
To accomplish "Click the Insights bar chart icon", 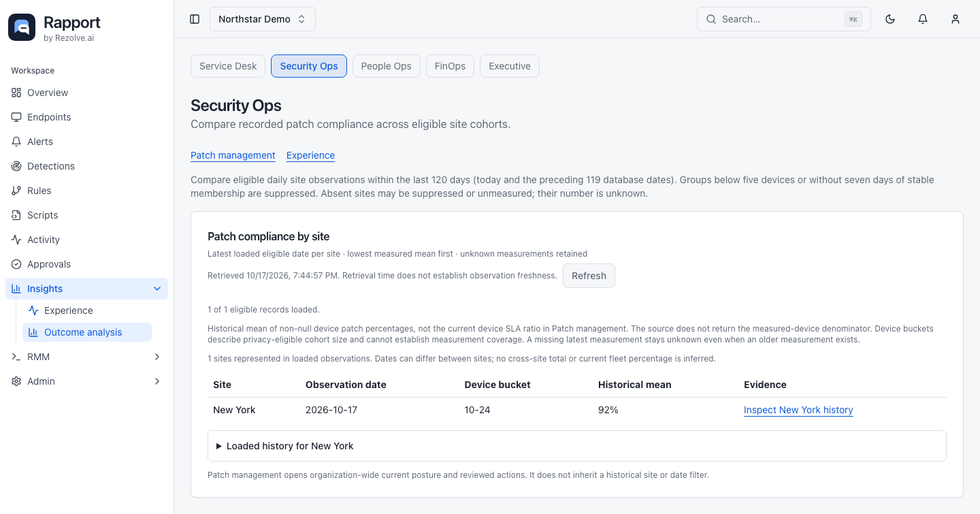I will [x=16, y=289].
